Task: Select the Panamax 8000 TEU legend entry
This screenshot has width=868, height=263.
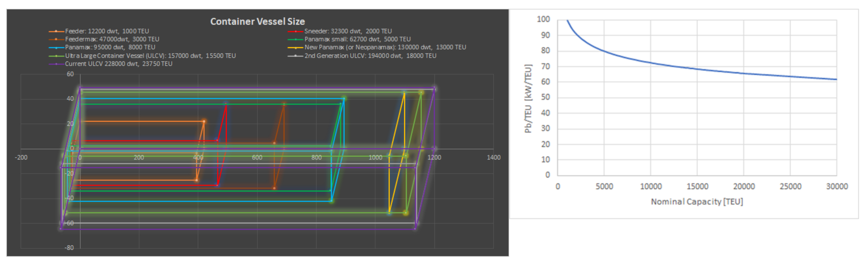Action: (x=110, y=47)
